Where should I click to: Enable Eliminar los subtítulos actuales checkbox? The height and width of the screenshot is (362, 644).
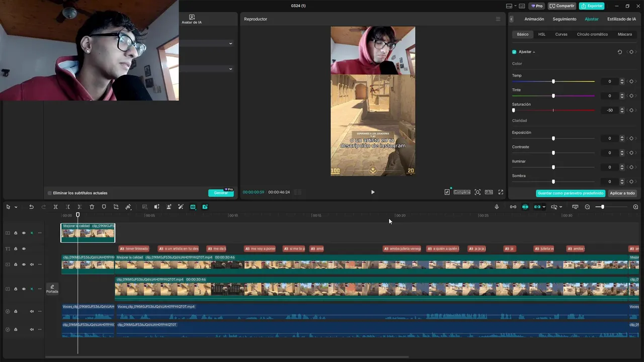click(49, 193)
